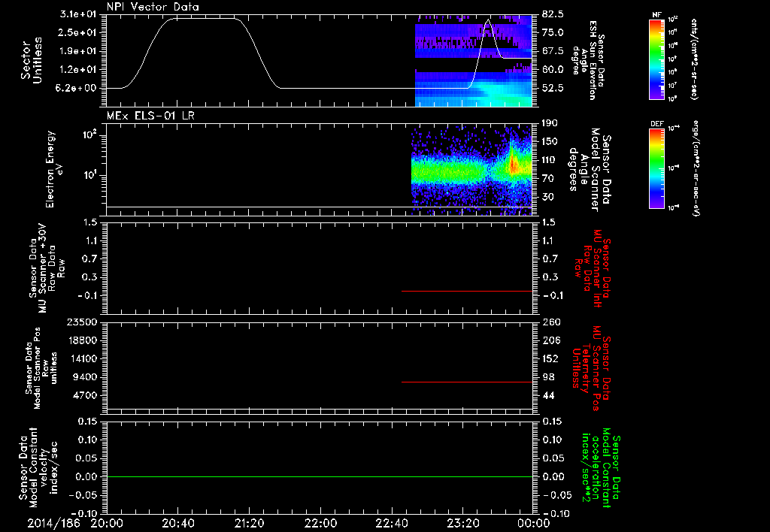Click the '190' scanner angle tick
770x532 pixels.
point(550,123)
